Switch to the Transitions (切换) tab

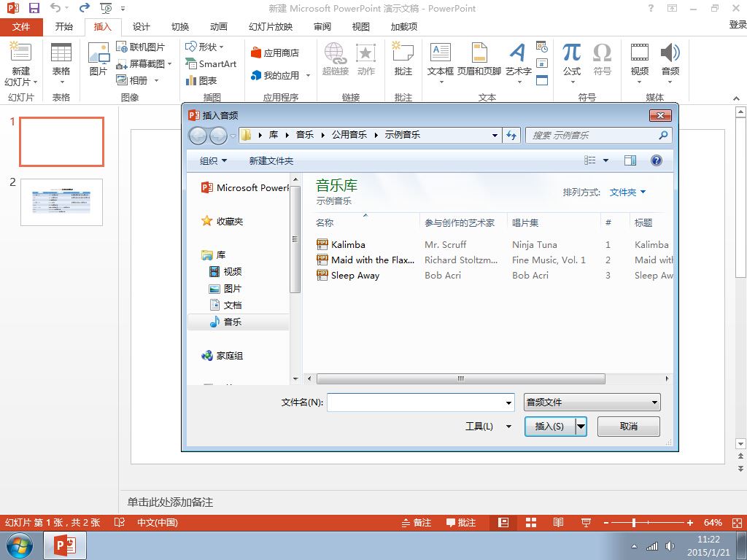coord(179,27)
